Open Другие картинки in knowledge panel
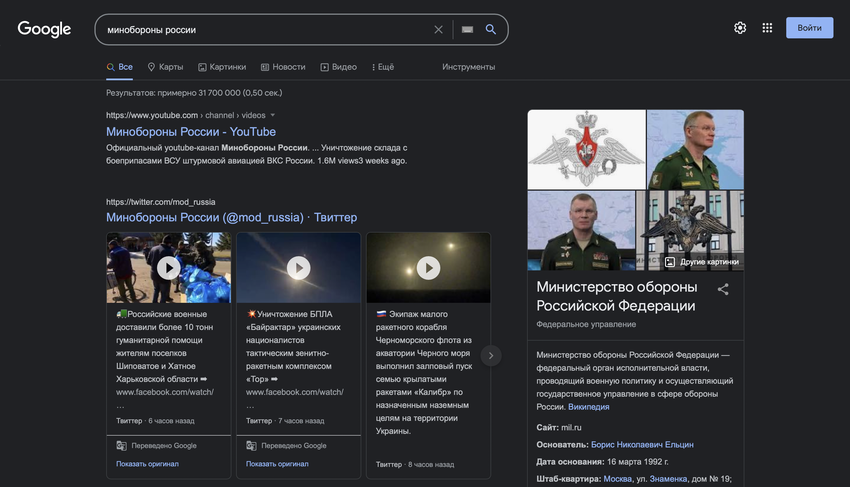Screen dimensions: 850x487 702,262
